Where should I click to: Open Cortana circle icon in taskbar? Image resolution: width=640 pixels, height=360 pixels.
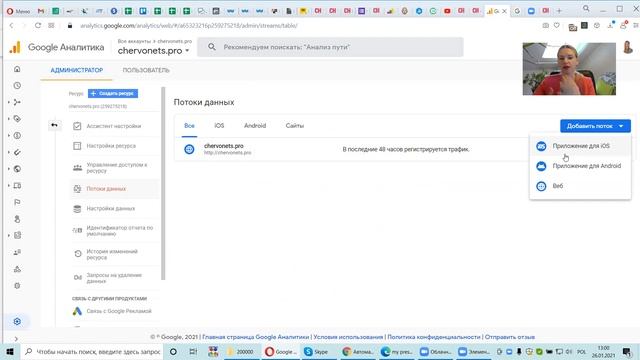click(173, 351)
